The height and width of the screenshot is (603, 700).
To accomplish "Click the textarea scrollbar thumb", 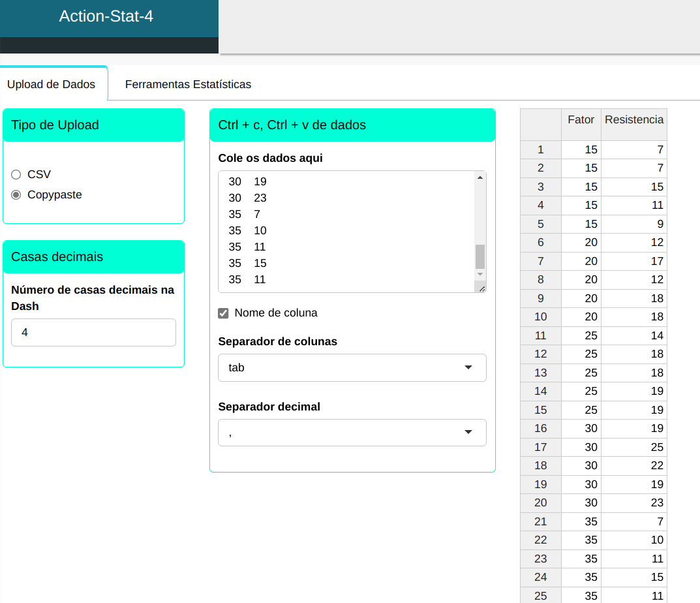I will point(480,256).
